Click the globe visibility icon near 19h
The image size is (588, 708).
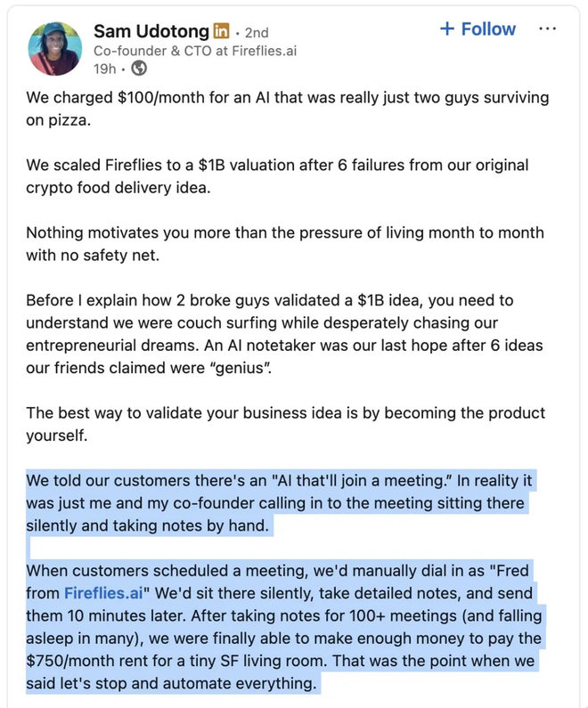[139, 69]
